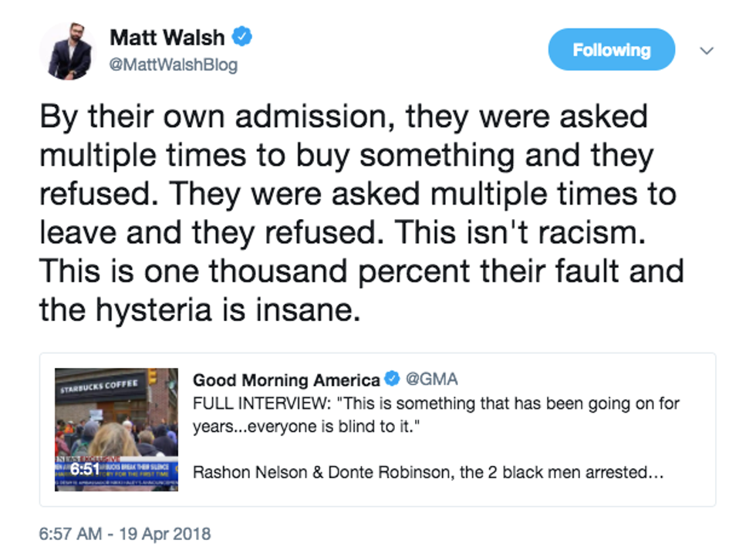Toggle the Following button

click(611, 50)
